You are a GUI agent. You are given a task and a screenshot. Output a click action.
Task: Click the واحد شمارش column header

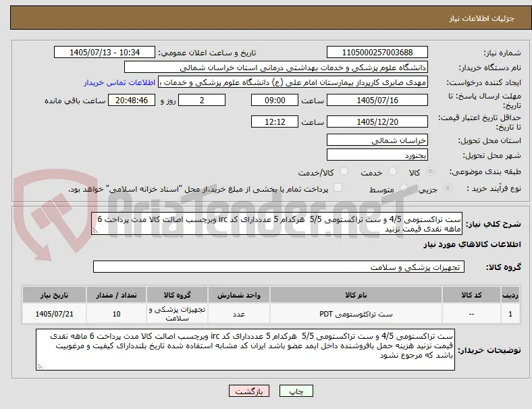[x=239, y=295]
